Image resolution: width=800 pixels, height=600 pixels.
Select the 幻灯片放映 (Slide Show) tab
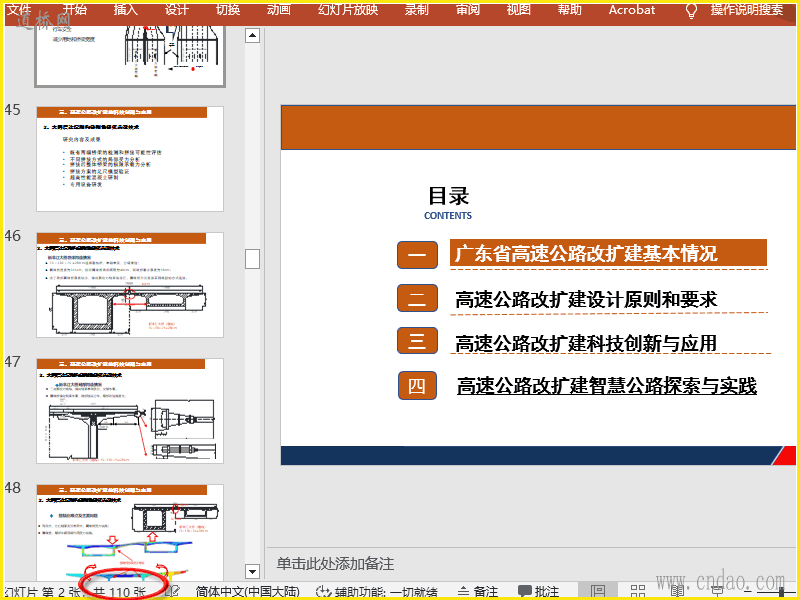pyautogui.click(x=348, y=9)
